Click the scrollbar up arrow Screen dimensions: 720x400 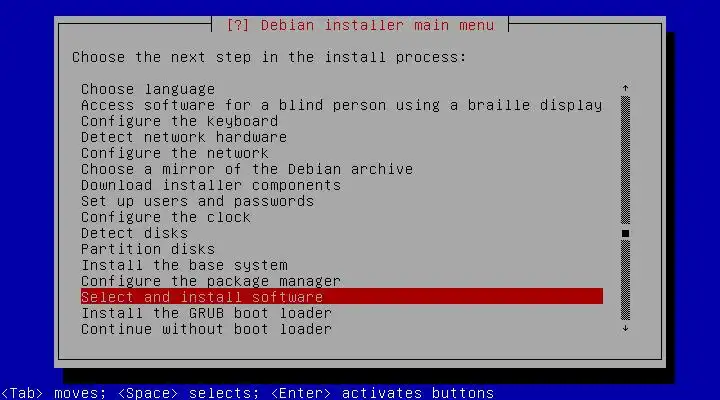tap(625, 88)
